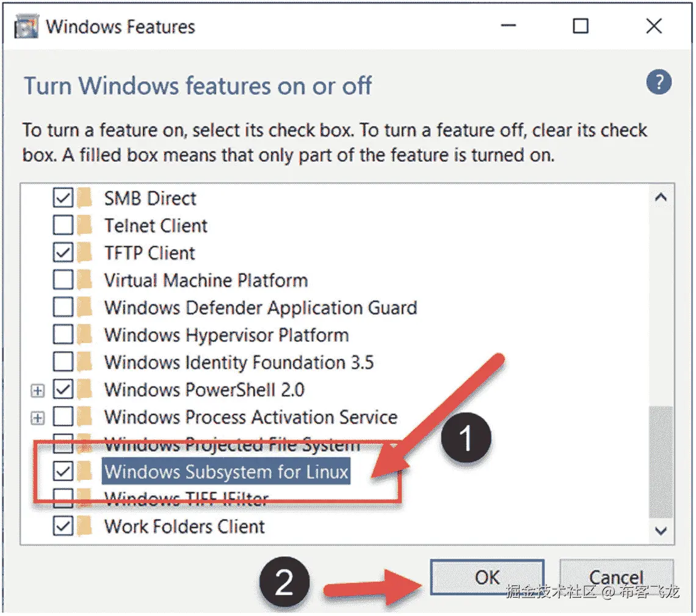Click the Windows PowerShell 2.0 folder icon
Viewport: 696px width, 616px height.
pyautogui.click(x=84, y=390)
